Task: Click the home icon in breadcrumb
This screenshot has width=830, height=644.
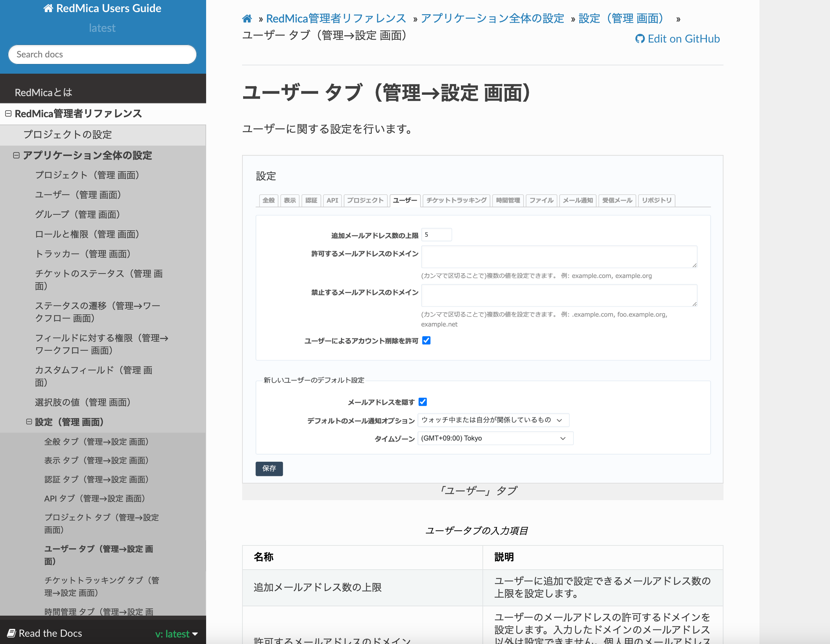Action: [x=247, y=18]
